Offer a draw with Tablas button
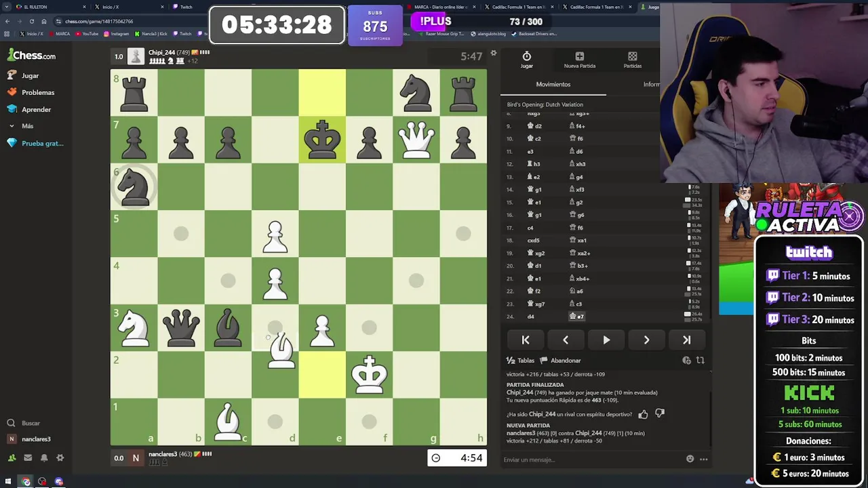 tap(520, 361)
